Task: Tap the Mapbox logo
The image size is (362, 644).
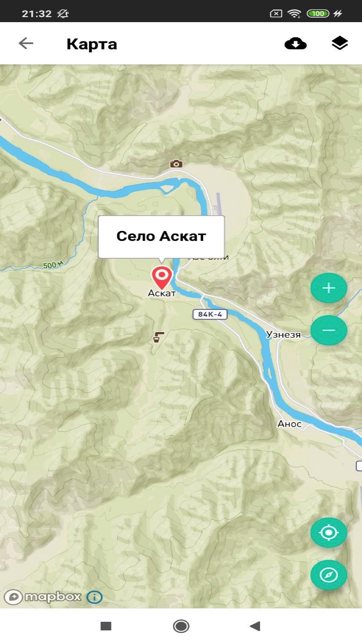Action: click(x=43, y=597)
